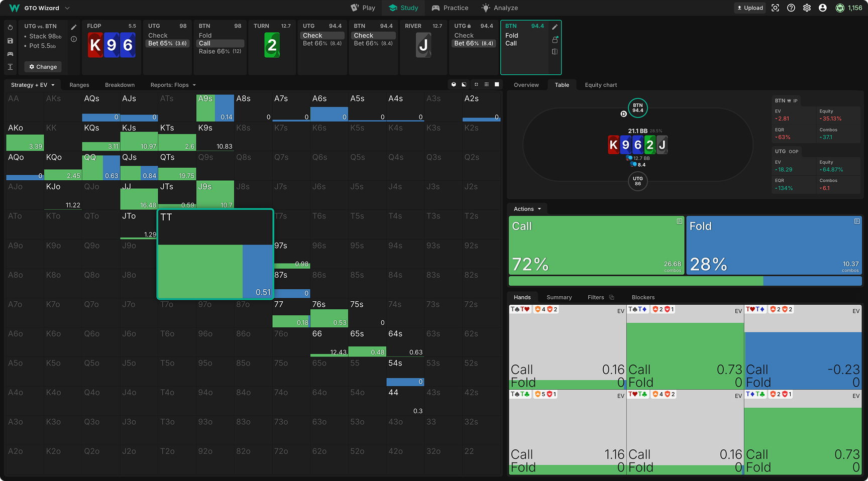Toggle the cube display mode icon
Viewport: 868px width, 481px height.
[x=454, y=84]
